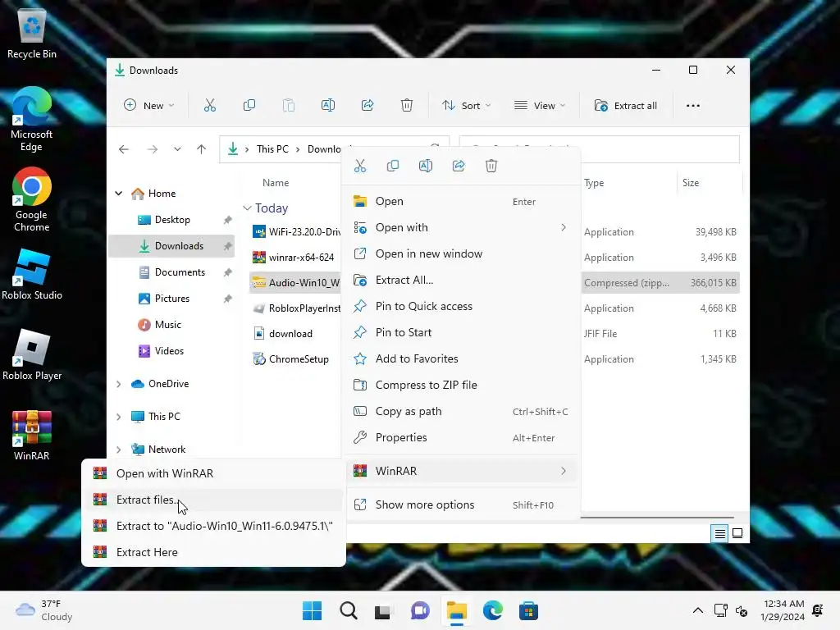This screenshot has width=840, height=630.
Task: Open the recent locations dropdown arrow
Action: [x=177, y=149]
